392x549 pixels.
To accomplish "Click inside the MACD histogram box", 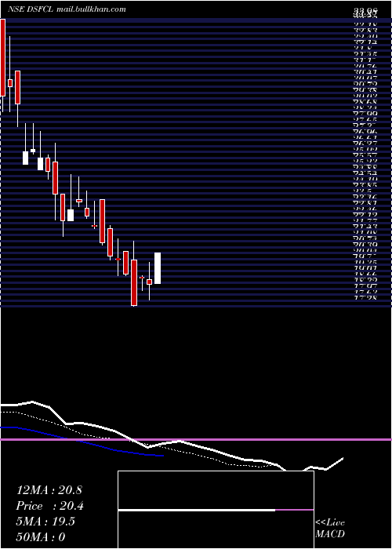I will [x=216, y=510].
